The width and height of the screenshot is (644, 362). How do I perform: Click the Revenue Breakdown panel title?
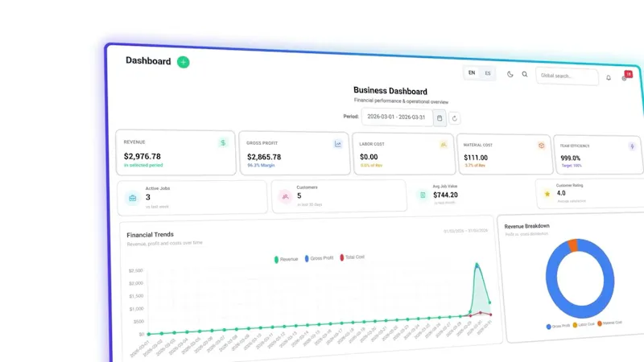[527, 226]
